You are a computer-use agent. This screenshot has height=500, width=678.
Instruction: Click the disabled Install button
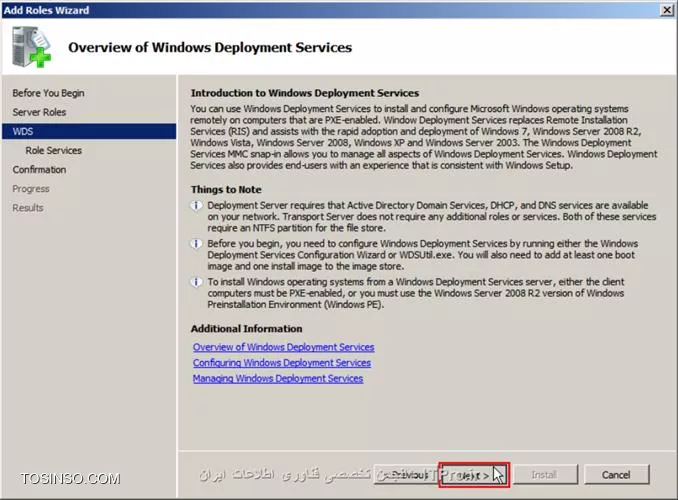(545, 475)
